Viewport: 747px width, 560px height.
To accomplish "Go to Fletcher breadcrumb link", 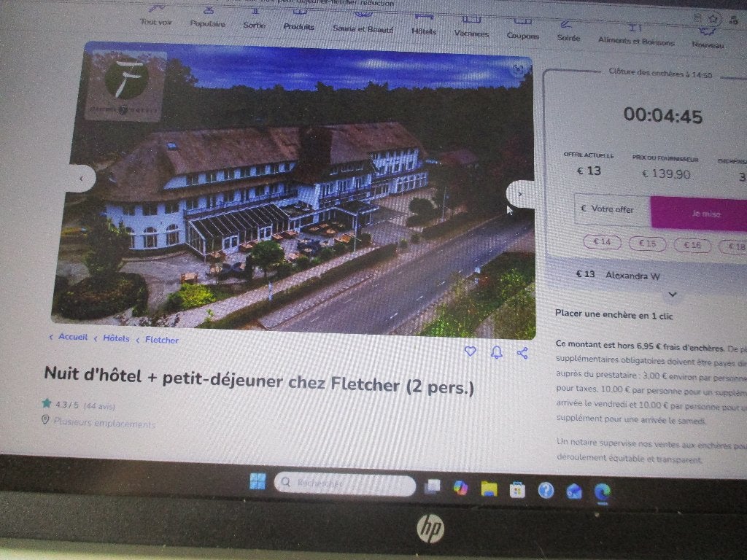I will (161, 340).
